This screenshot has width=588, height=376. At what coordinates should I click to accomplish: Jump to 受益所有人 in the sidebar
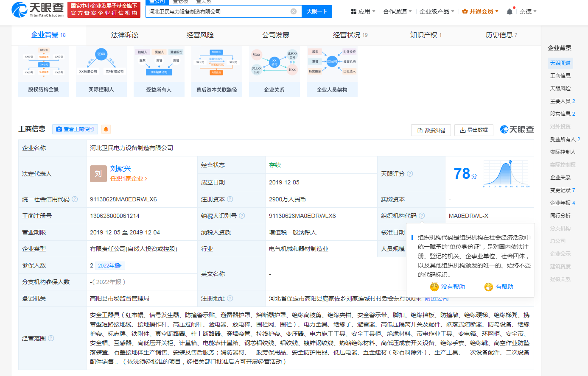point(565,139)
